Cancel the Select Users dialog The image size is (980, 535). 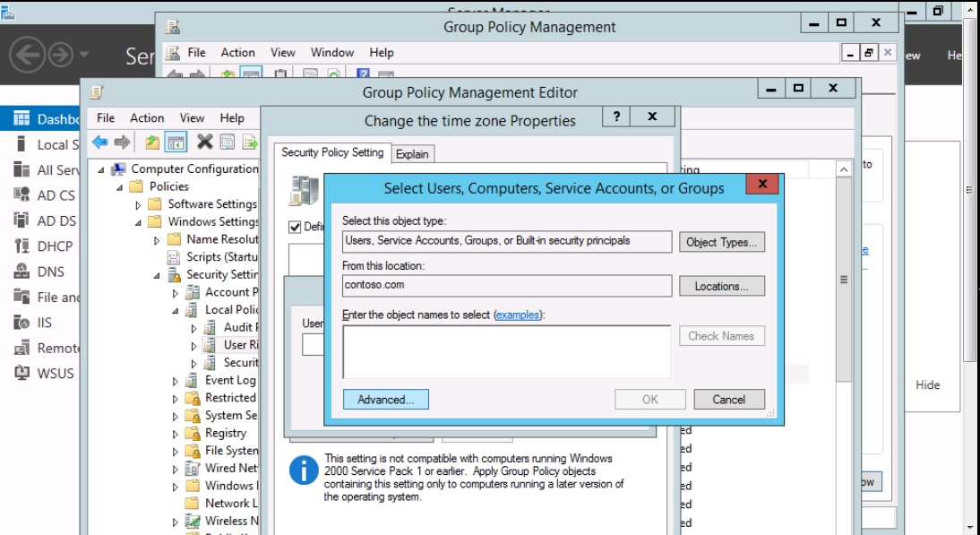click(x=729, y=400)
